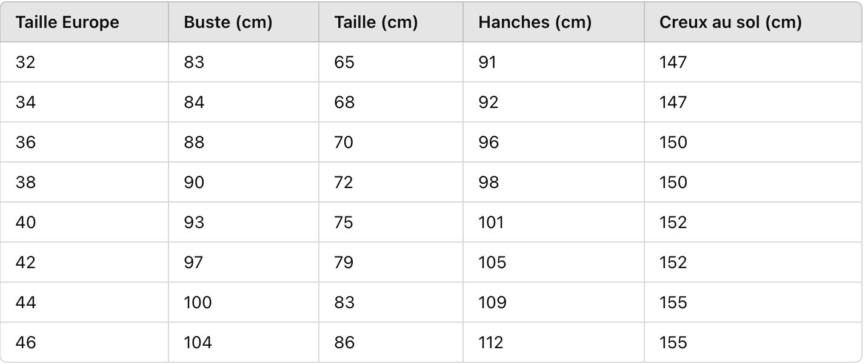Click Creux au sol value for size 44
Viewport: 868px width, 364px height.
click(x=673, y=302)
